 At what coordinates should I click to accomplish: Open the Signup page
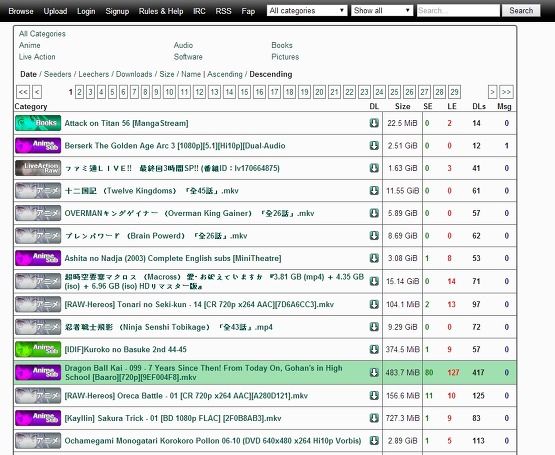[x=117, y=11]
